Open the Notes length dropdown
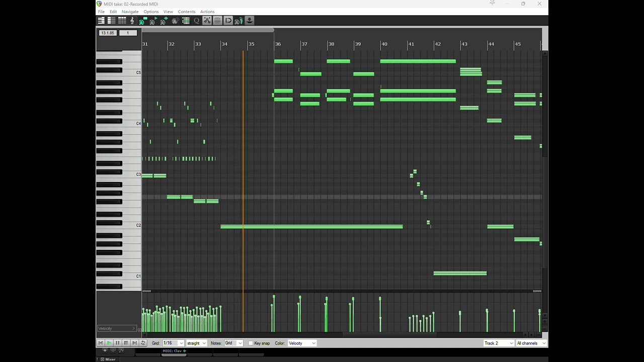Image resolution: width=644 pixels, height=362 pixels. 233,343
